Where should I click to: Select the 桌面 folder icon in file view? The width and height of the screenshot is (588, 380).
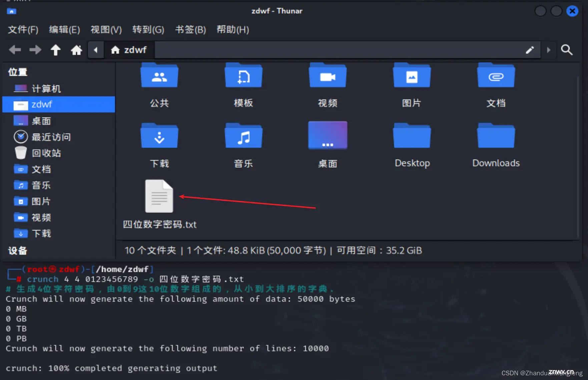[328, 135]
